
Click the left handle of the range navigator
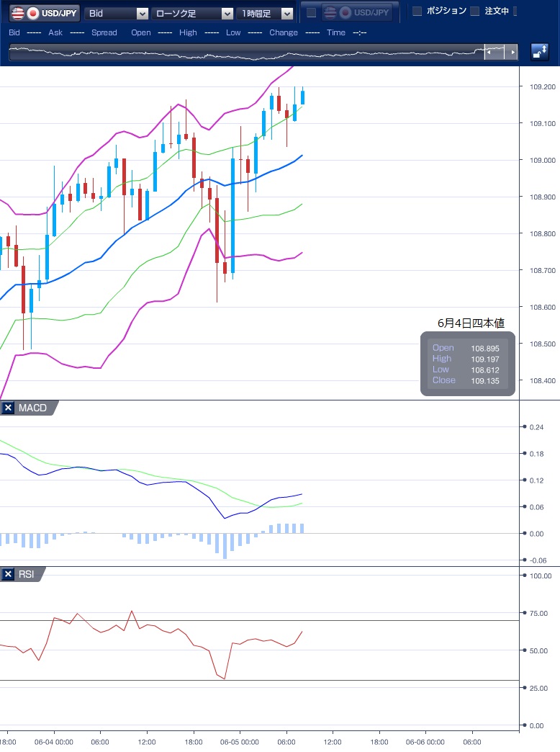click(x=489, y=52)
